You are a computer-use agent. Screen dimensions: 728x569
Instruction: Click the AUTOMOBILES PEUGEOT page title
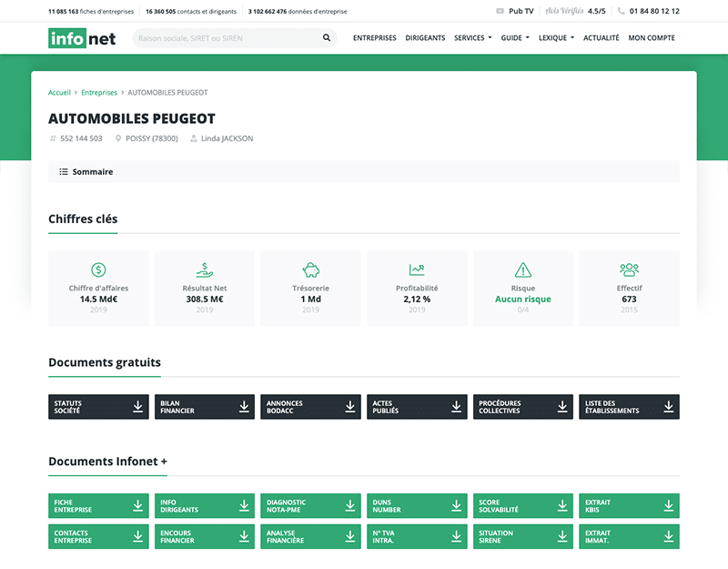point(132,118)
